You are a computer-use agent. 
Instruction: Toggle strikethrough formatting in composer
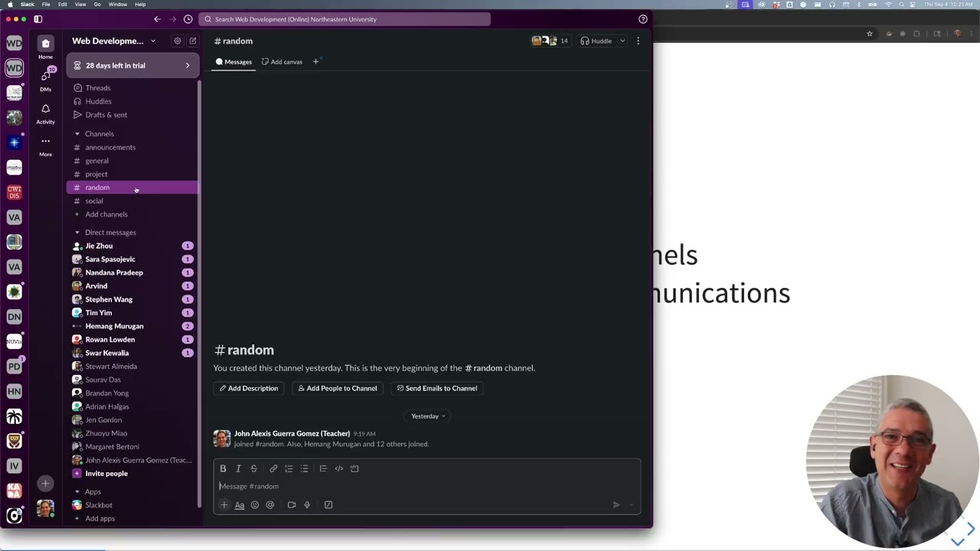tap(254, 468)
